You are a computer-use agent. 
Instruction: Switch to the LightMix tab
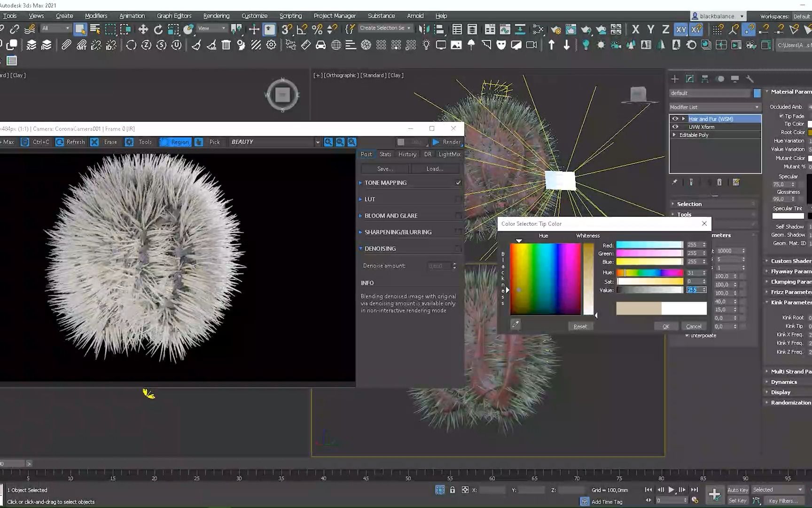click(x=449, y=154)
